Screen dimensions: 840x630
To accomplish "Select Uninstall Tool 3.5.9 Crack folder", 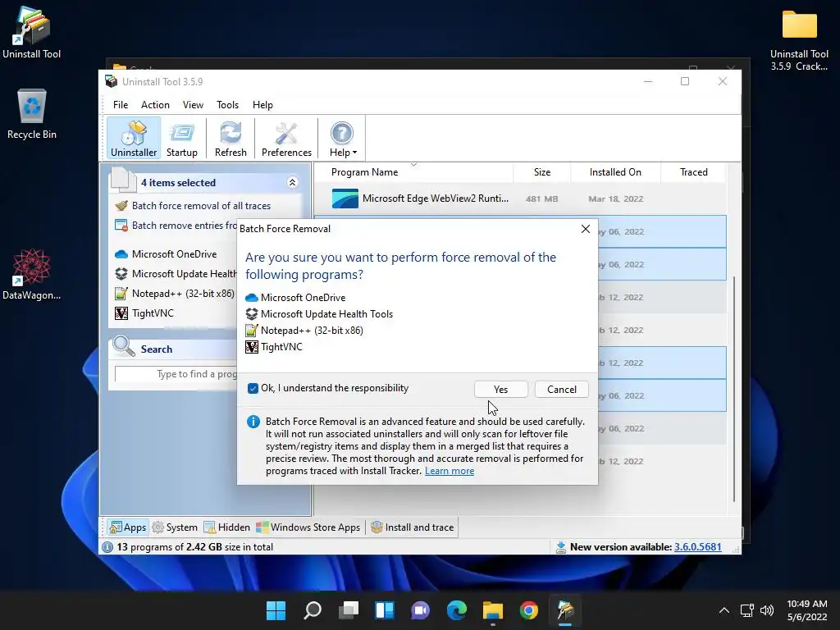I will click(799, 40).
